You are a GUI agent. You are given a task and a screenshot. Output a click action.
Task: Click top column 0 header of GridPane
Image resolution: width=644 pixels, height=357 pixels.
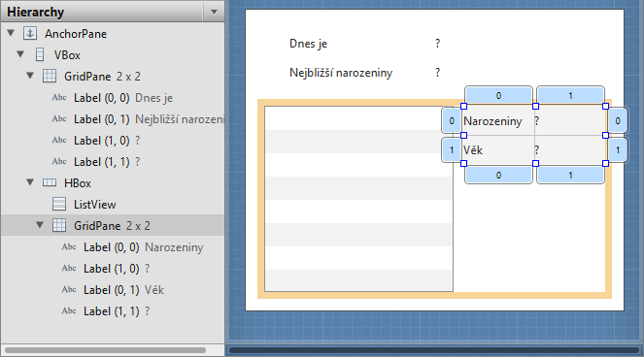coord(498,95)
